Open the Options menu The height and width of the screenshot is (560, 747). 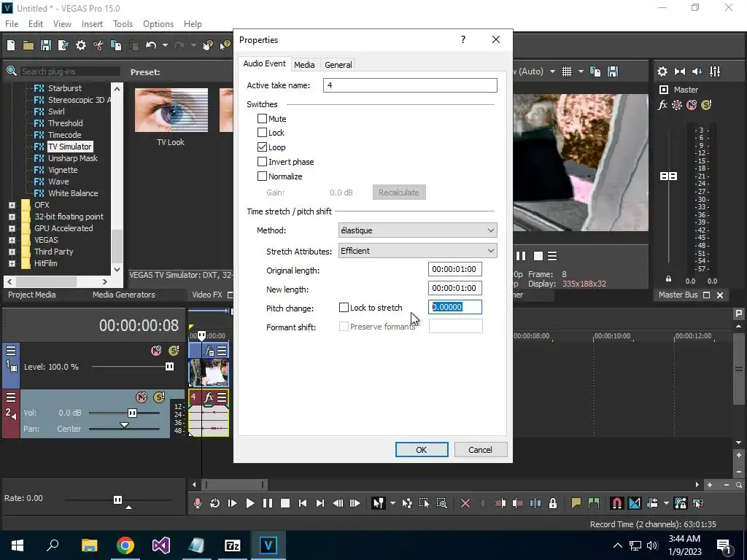pyautogui.click(x=158, y=24)
